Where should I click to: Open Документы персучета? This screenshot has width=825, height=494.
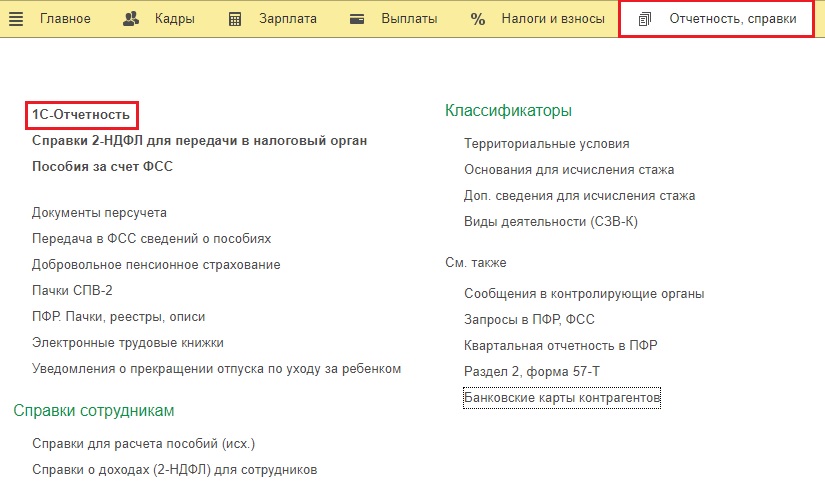(99, 213)
